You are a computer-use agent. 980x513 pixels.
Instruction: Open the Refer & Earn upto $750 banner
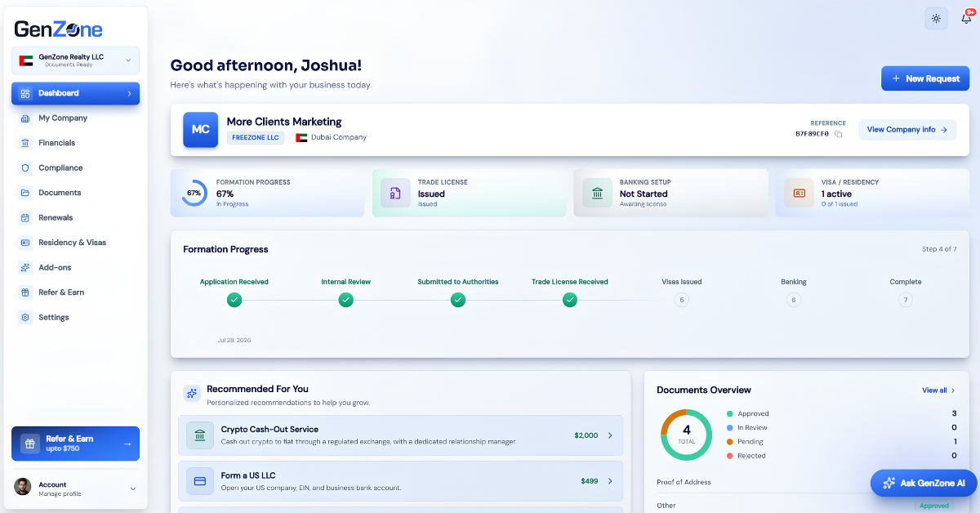coord(75,444)
